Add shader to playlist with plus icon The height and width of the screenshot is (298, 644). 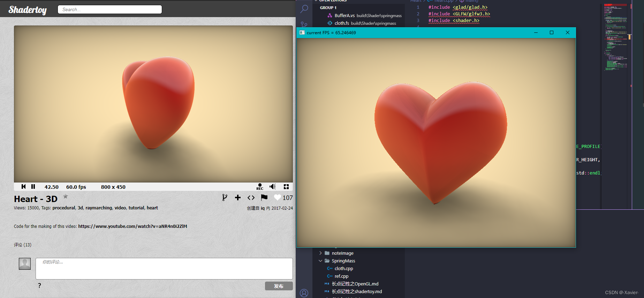point(238,198)
